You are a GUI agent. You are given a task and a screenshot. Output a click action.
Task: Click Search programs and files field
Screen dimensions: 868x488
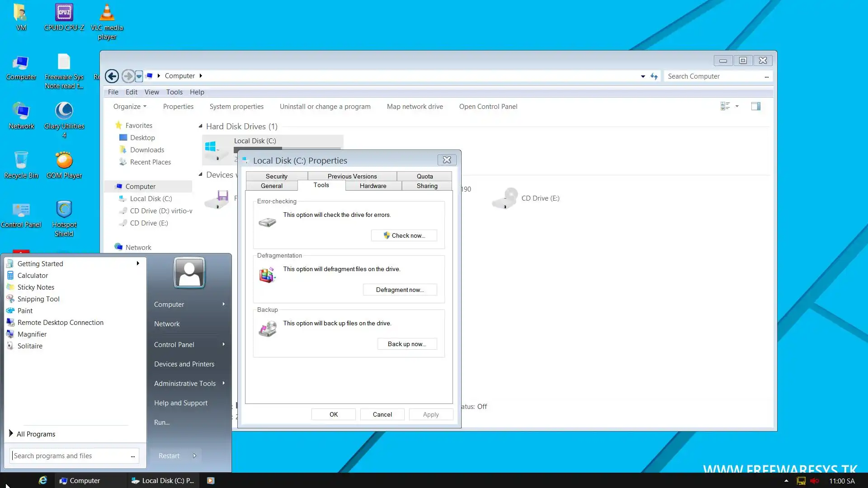click(x=70, y=456)
